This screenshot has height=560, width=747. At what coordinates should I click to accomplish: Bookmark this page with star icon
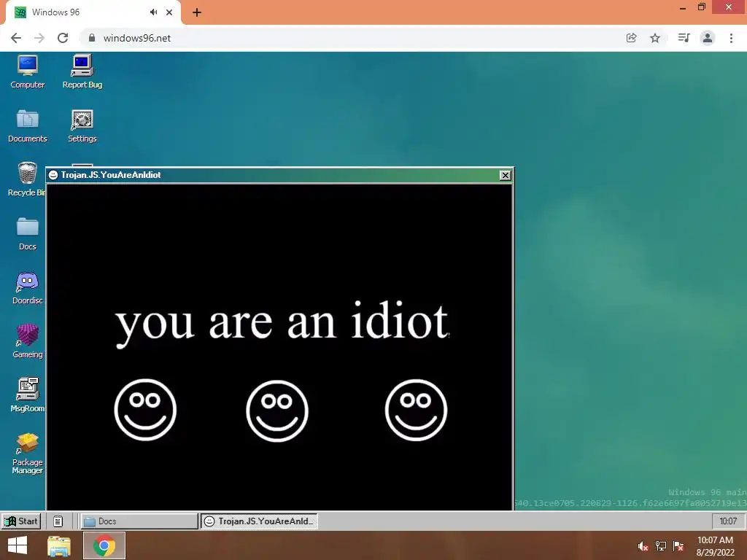point(655,38)
